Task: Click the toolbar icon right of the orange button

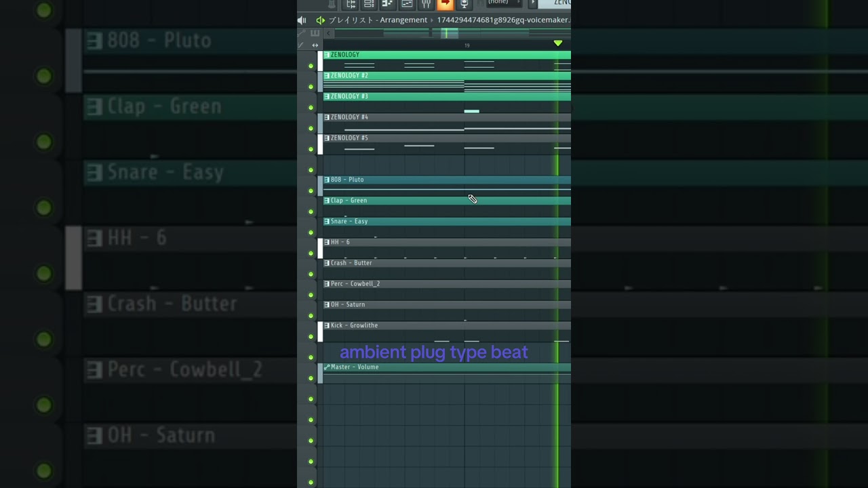Action: coord(464,4)
